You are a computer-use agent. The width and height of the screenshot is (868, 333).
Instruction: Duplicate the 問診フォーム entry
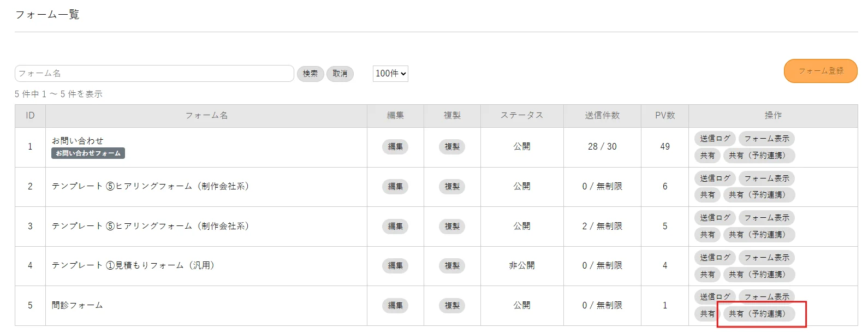(451, 306)
